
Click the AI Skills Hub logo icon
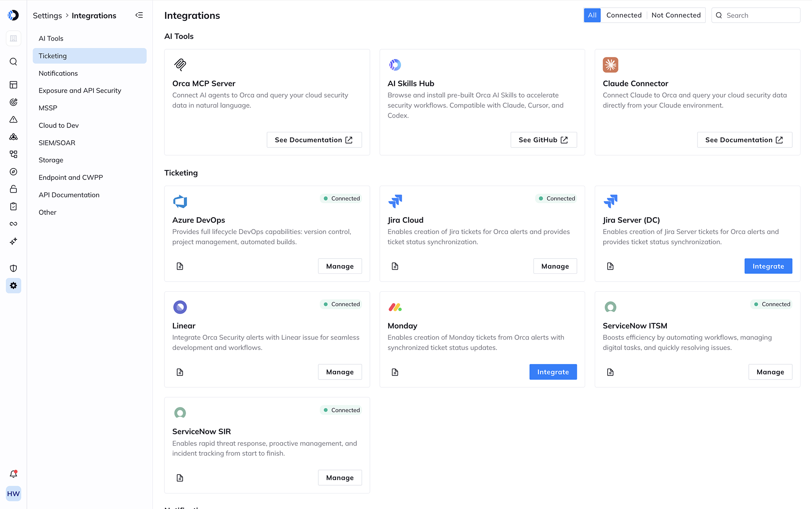pyautogui.click(x=395, y=65)
